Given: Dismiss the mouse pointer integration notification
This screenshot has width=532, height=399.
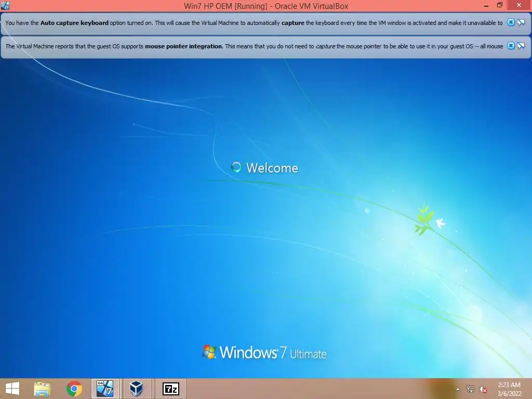Looking at the screenshot, I should (x=511, y=46).
